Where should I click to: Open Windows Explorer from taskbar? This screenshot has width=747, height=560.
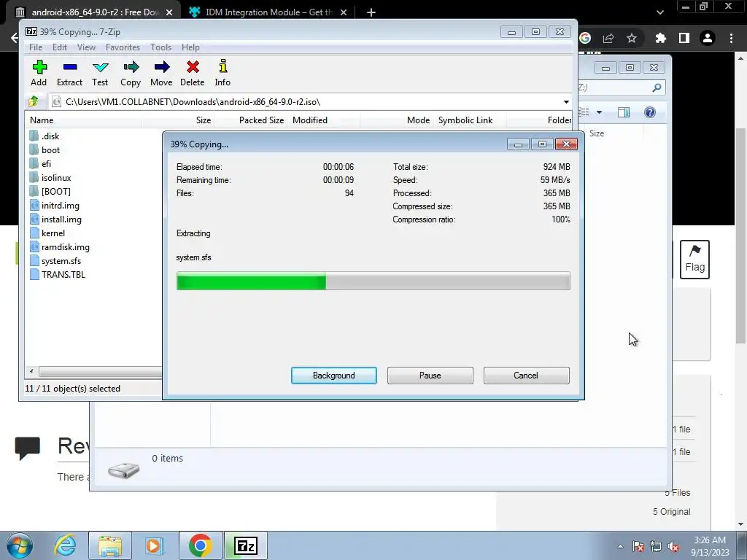point(110,545)
